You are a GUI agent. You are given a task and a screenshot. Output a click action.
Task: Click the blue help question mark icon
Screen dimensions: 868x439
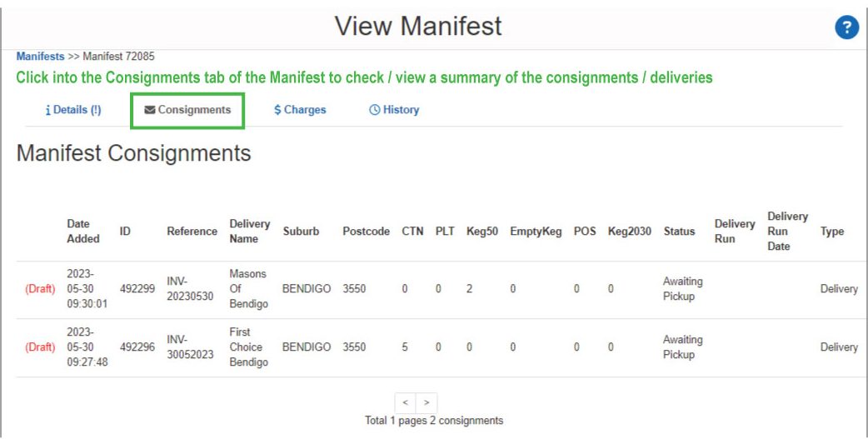[846, 27]
